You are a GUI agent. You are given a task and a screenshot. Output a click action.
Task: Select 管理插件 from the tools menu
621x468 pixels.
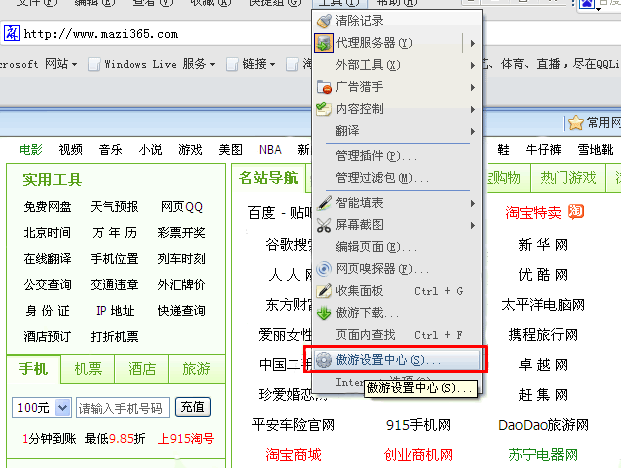click(x=376, y=156)
